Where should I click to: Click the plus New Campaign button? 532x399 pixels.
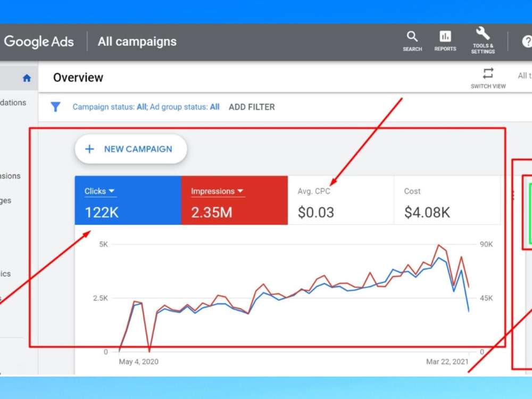tap(131, 149)
